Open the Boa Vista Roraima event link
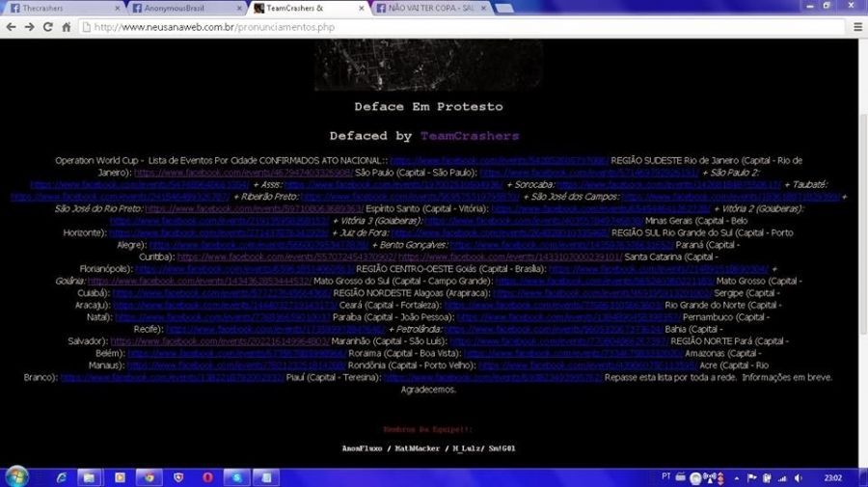This screenshot has height=487, width=868. point(574,354)
